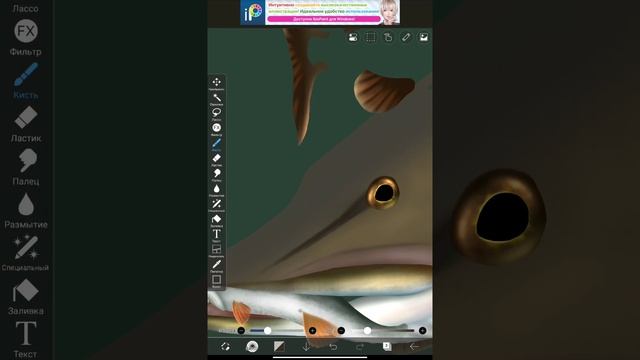Open the dotted selection area menu

371,38
